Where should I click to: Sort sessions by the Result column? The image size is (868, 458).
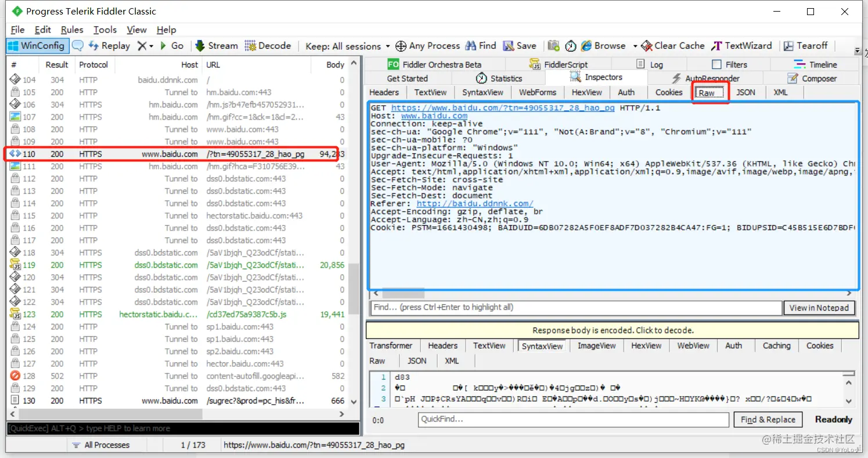(x=57, y=64)
